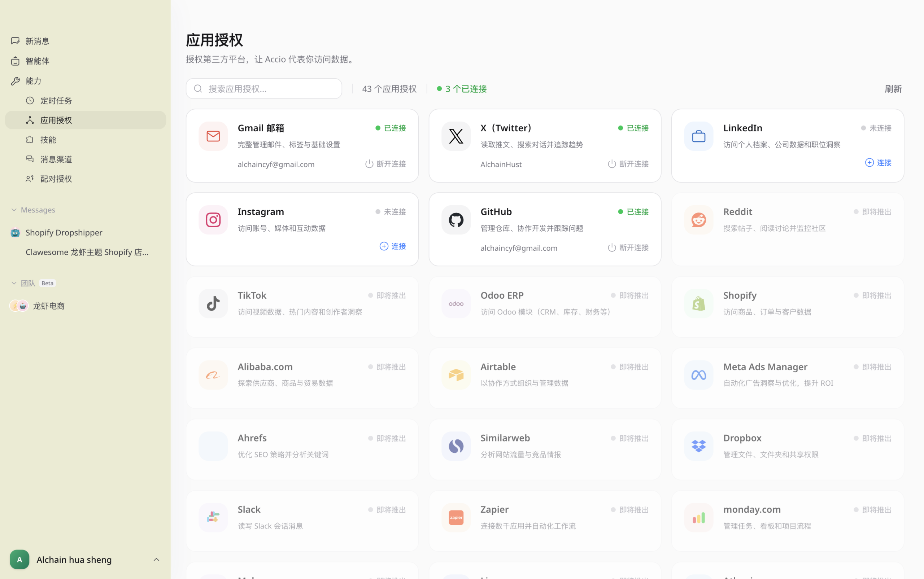924x579 pixels.
Task: Open 配对授权 in the sidebar
Action: point(56,179)
